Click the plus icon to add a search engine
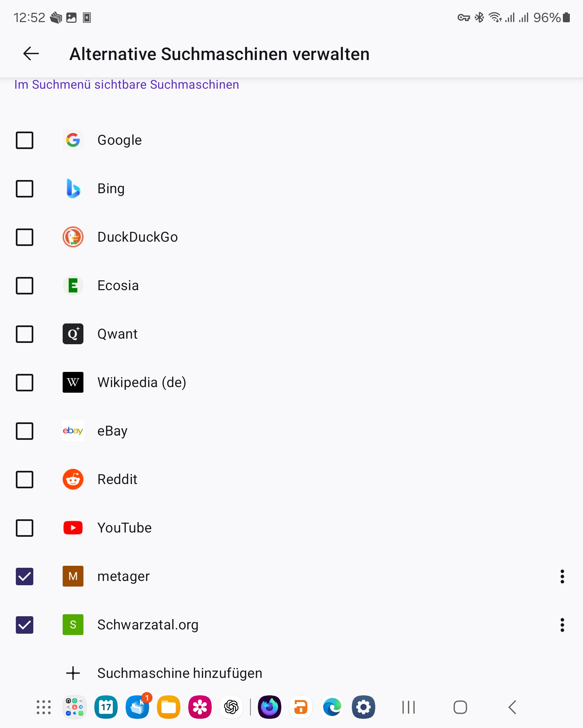Screen dimensions: 583x728 pyautogui.click(x=73, y=673)
